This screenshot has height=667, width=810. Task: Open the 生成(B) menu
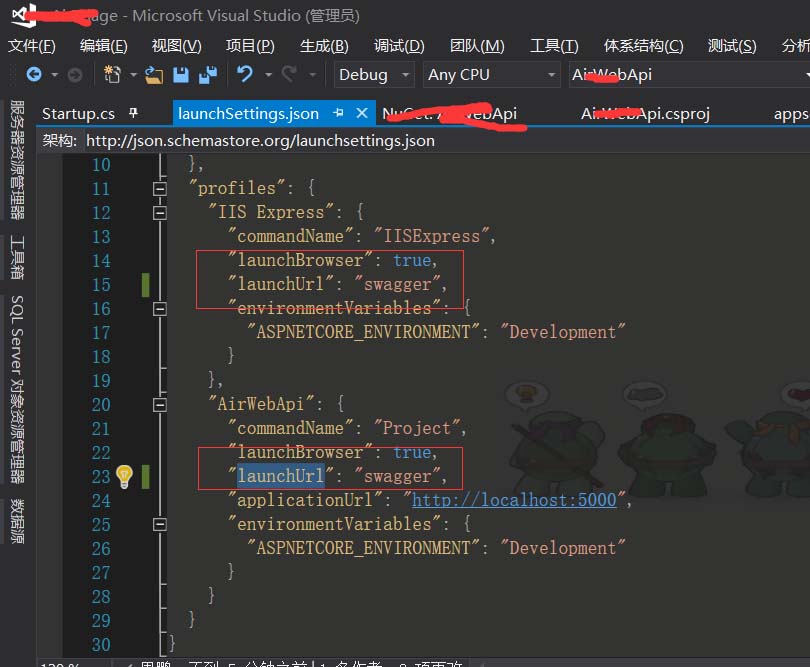(x=324, y=46)
